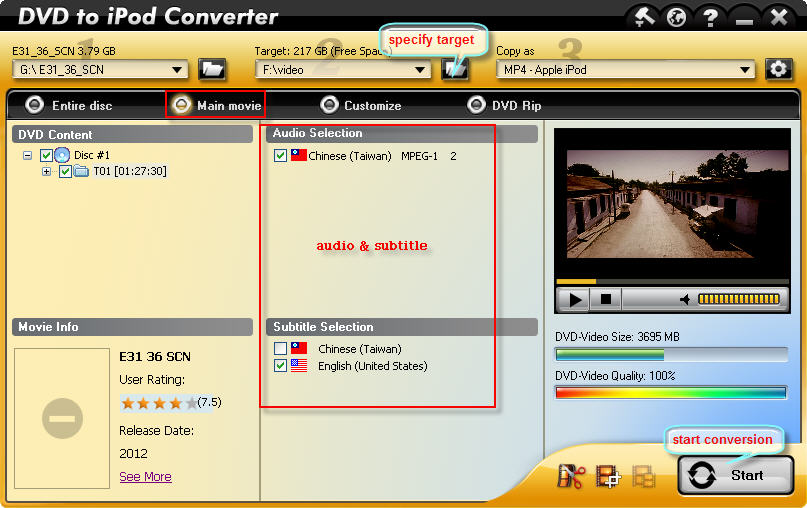The image size is (807, 508).
Task: Click the E31 36 SCN movie title
Action: click(155, 357)
